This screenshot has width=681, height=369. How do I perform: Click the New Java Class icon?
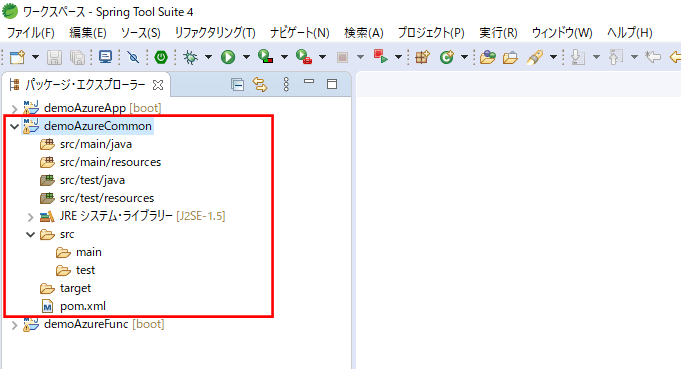point(446,57)
